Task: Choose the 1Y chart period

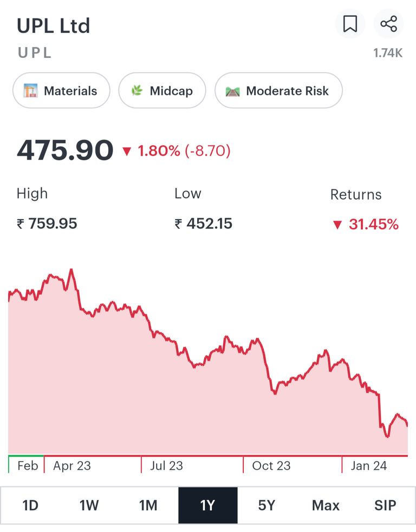Action: point(208,505)
